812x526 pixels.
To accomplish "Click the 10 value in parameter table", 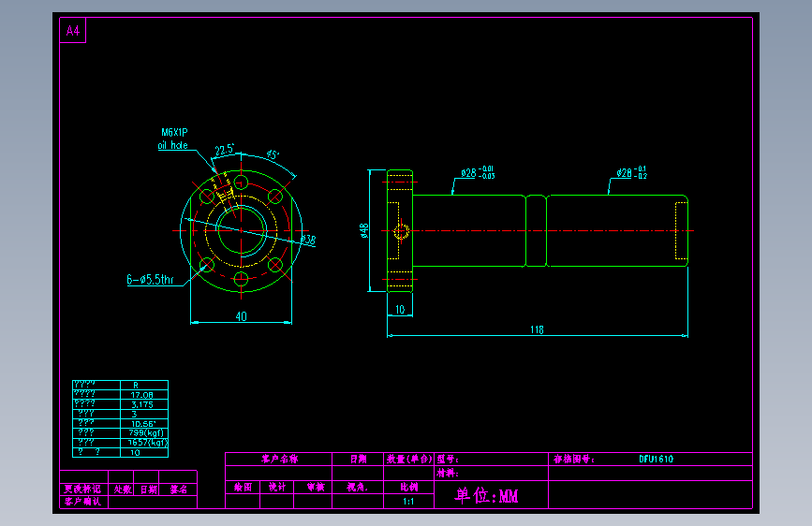I will [135, 452].
